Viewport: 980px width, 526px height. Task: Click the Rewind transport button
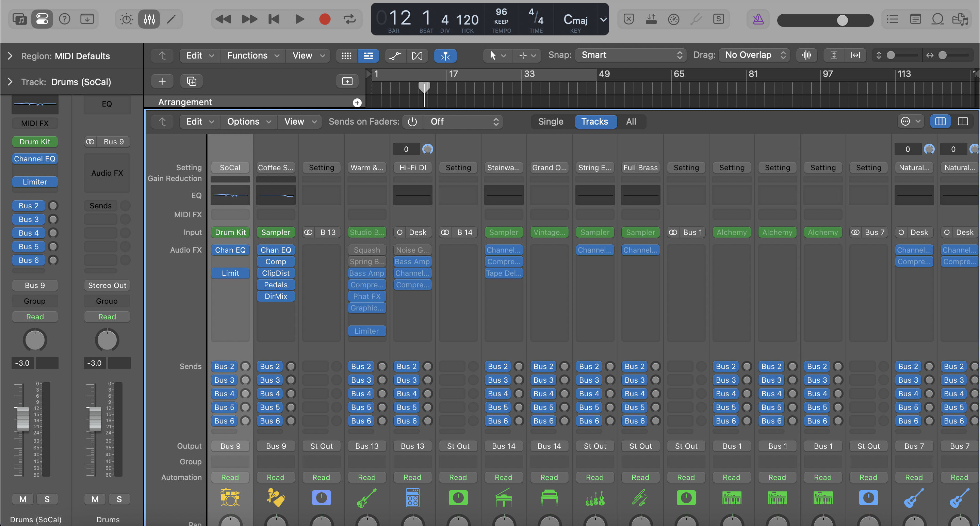[x=223, y=19]
